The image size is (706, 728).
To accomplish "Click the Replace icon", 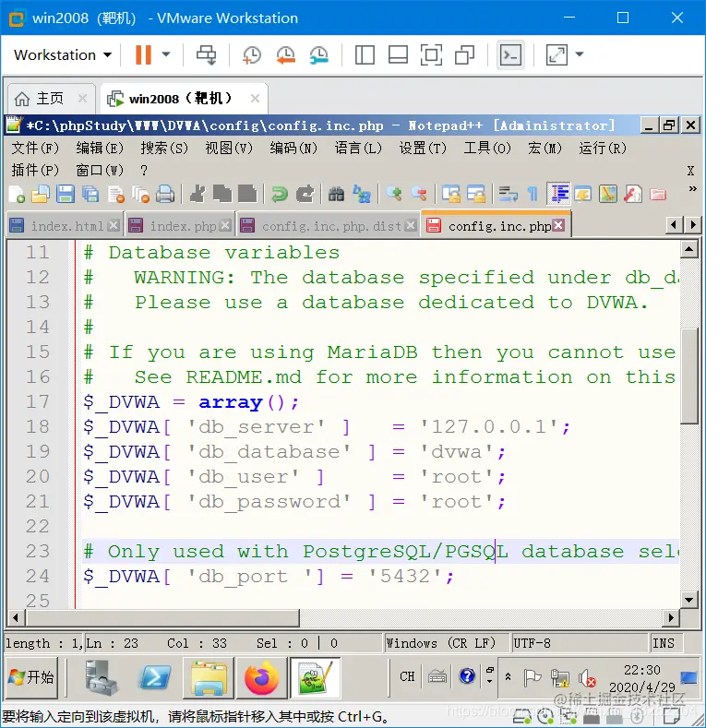I will (362, 194).
